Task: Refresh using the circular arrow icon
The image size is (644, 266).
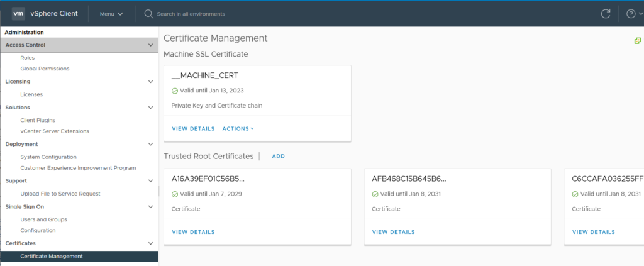Action: click(x=606, y=14)
